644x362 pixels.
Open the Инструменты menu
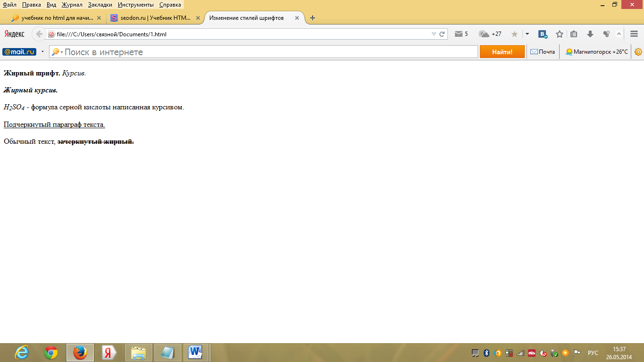pyautogui.click(x=136, y=5)
